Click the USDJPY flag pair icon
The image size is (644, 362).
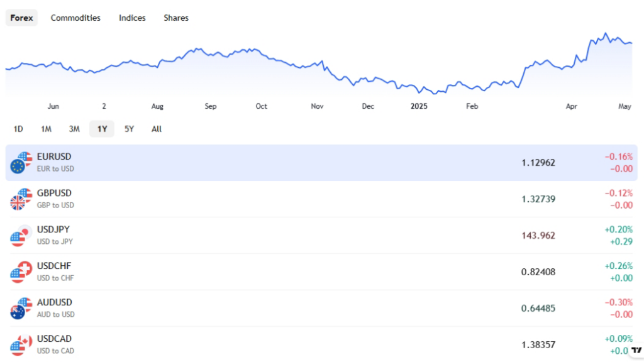21,235
